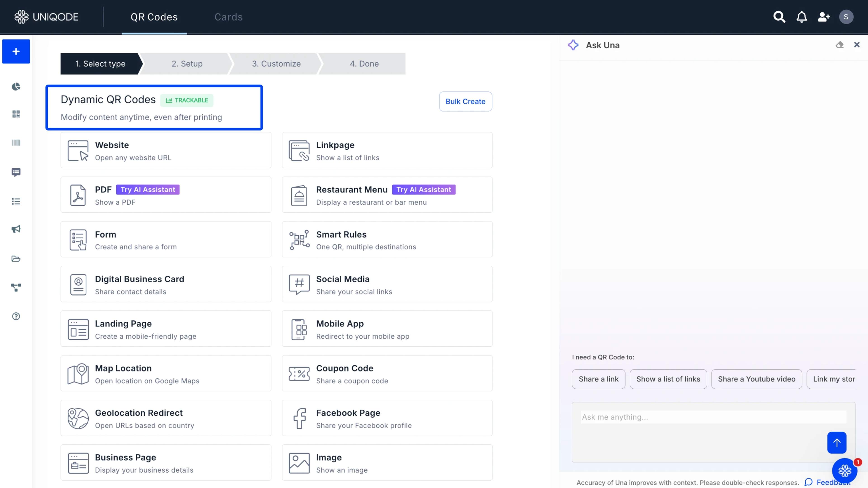Click the Website card icon
Image resolution: width=868 pixels, height=488 pixels.
tap(78, 150)
